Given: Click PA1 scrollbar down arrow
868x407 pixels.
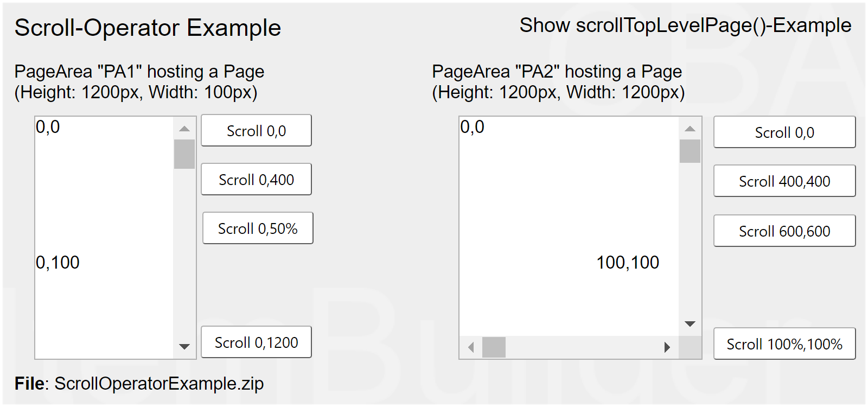Looking at the screenshot, I should pyautogui.click(x=184, y=346).
